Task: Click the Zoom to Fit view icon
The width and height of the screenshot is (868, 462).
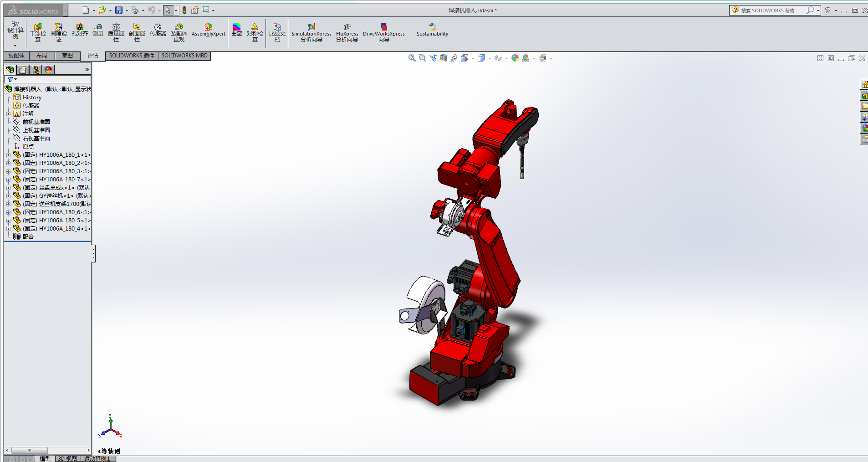Action: [x=412, y=58]
